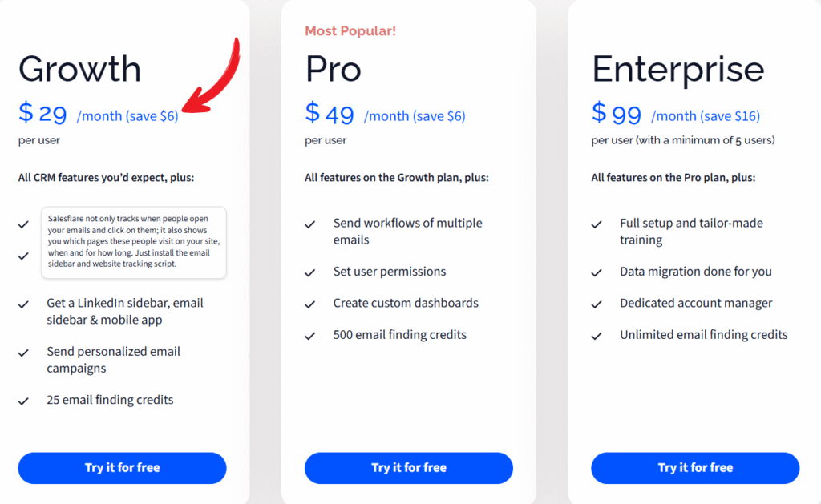Image resolution: width=821 pixels, height=504 pixels.
Task: Click the '(save $16)' link beside Enterprise price
Action: point(730,115)
